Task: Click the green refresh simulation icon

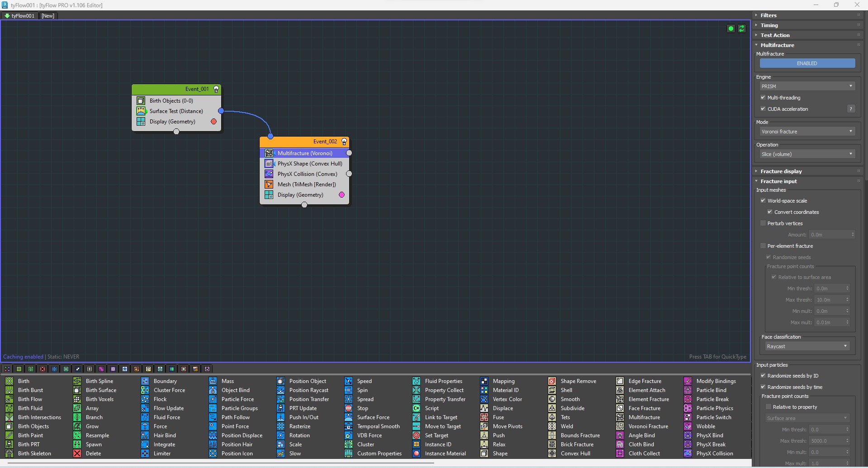Action: pos(742,28)
